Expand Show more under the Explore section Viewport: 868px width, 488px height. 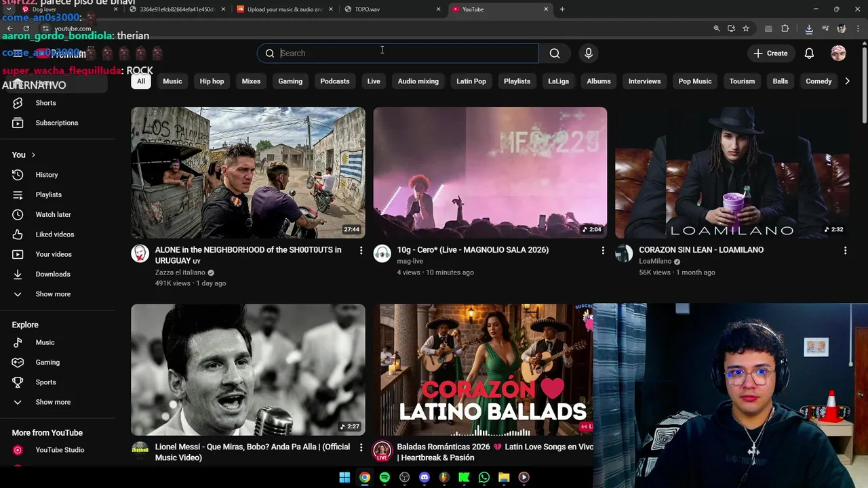pos(57,402)
